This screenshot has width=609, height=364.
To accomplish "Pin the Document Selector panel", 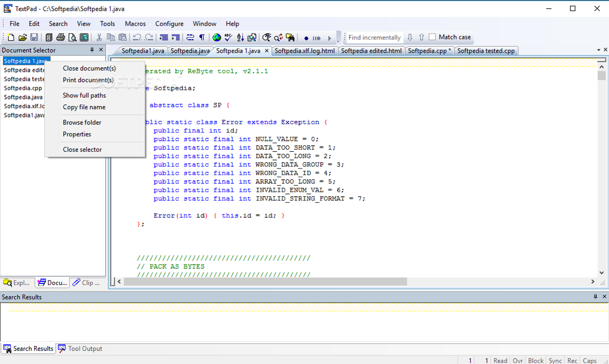I will click(92, 50).
